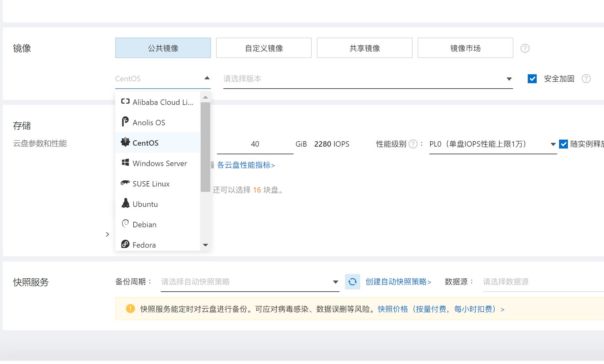The height and width of the screenshot is (364, 604).
Task: Click the 创建自动快照策略 link
Action: (398, 282)
